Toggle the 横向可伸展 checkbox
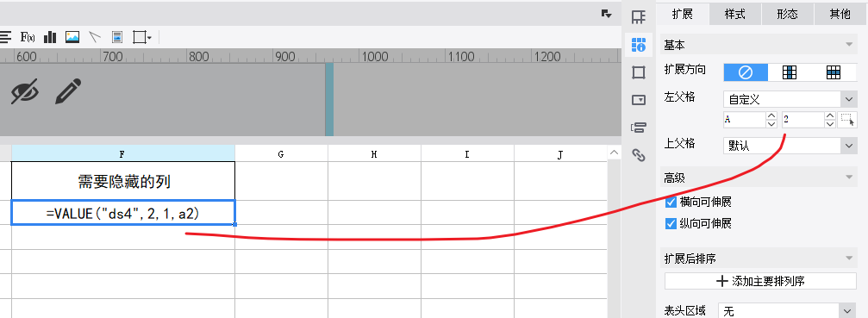Viewport: 868px width, 318px height. coord(671,202)
